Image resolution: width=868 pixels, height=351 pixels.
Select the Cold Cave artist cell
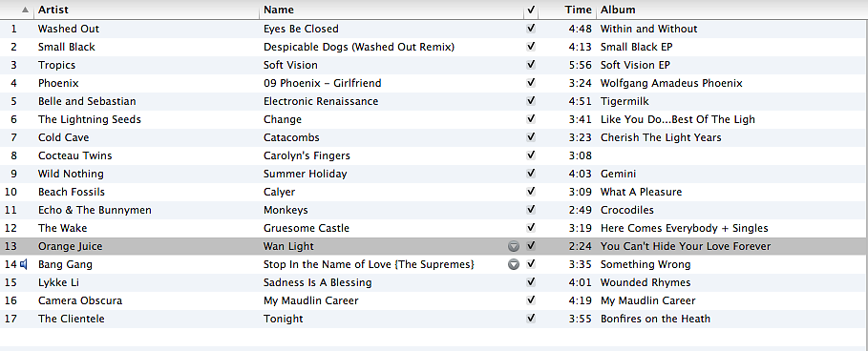64,137
